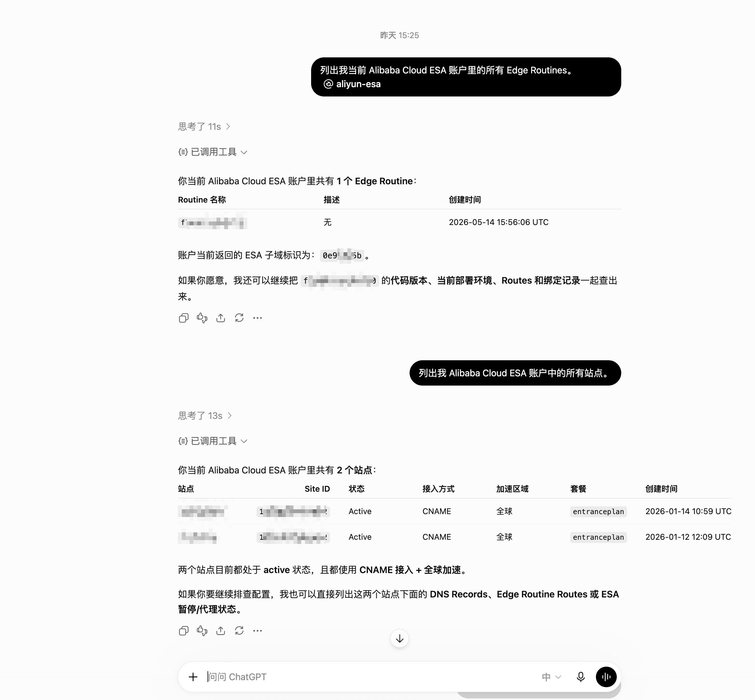Expand "已调用工具" below "思考了 13s"
755x700 pixels.
point(213,441)
